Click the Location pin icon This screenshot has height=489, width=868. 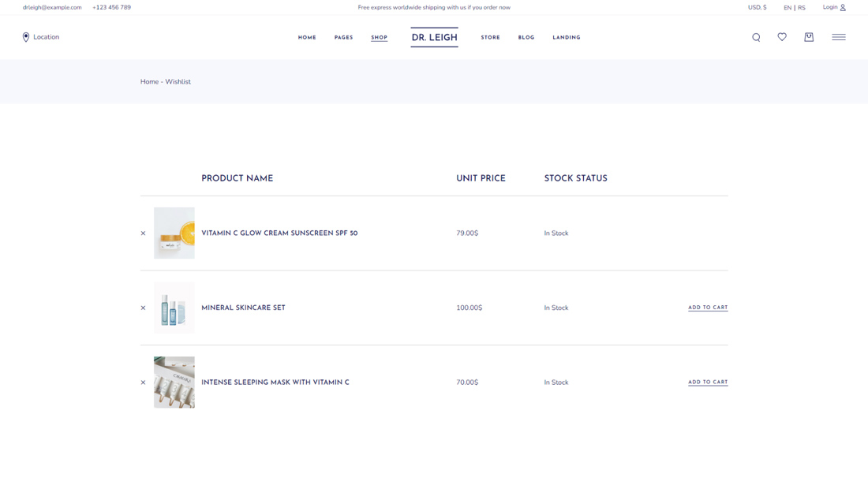[26, 37]
